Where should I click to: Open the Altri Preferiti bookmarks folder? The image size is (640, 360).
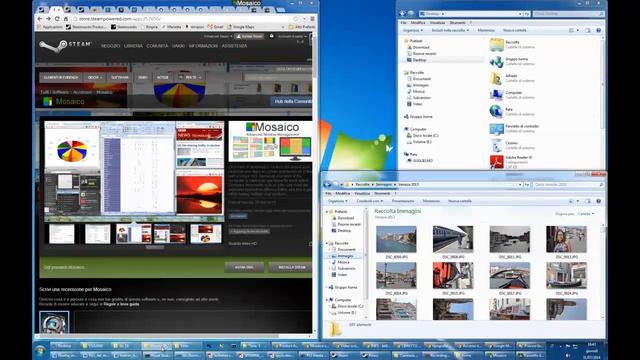302,27
